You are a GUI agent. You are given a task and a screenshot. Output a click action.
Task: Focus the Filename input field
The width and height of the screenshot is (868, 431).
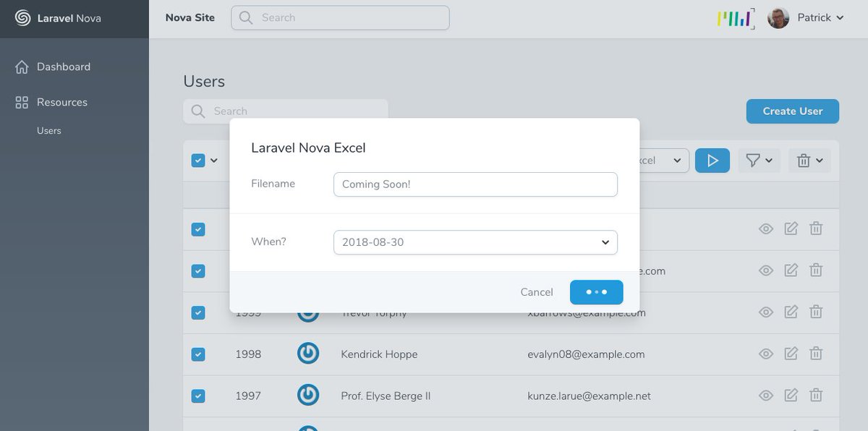coord(475,184)
